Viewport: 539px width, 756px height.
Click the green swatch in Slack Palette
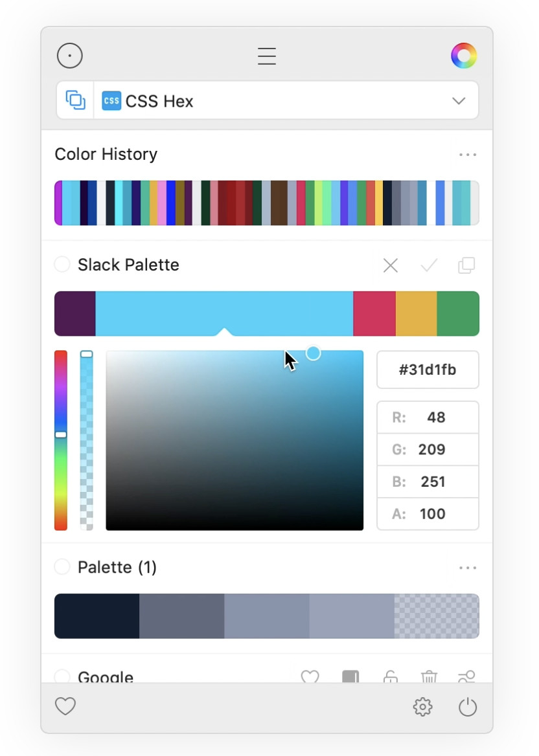pos(458,314)
